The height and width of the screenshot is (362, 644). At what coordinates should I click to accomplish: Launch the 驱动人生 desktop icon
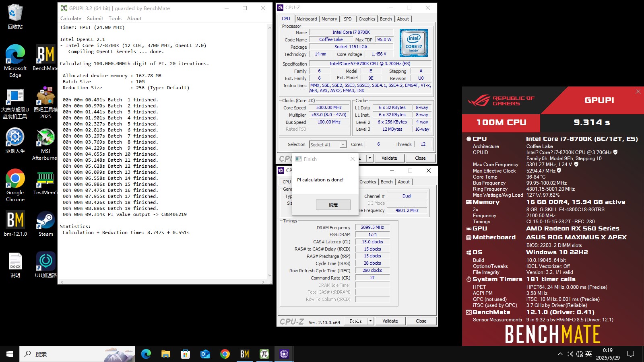click(15, 141)
